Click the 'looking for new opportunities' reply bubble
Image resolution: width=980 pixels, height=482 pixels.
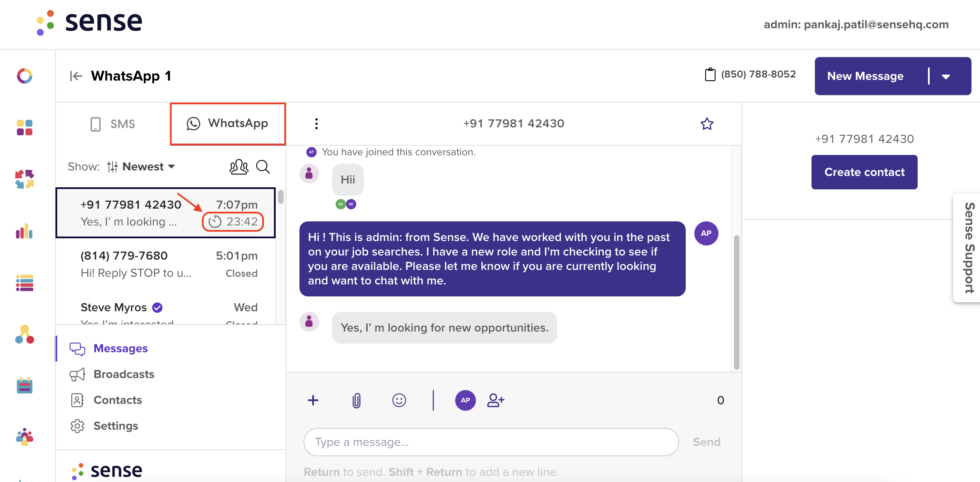coord(444,328)
